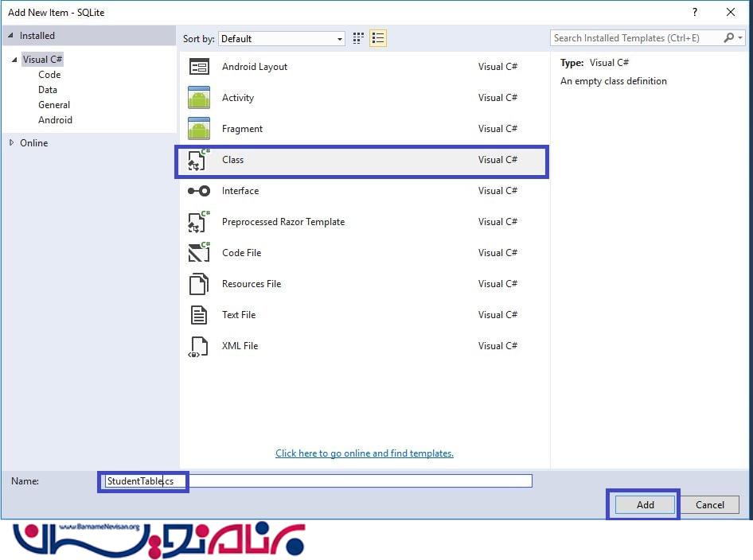Select the Data category in tree
The image size is (753, 560).
[48, 90]
